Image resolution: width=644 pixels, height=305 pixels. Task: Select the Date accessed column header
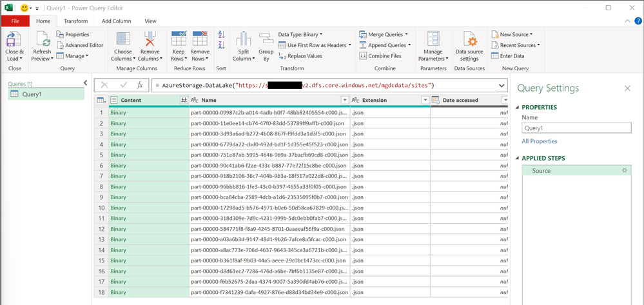point(469,100)
